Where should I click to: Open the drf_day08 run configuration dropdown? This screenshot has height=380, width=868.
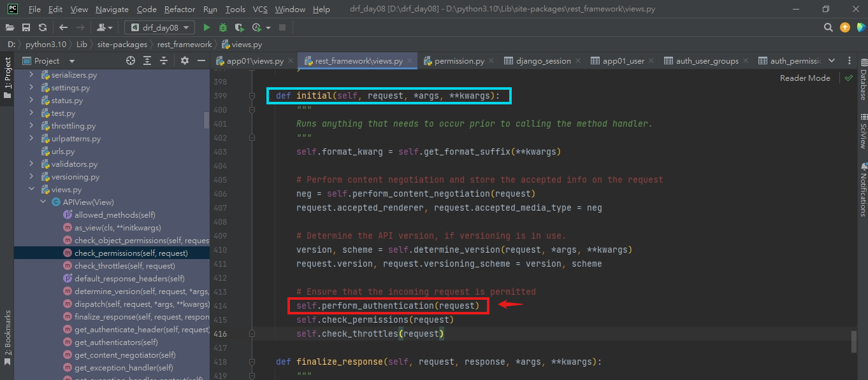coord(159,27)
